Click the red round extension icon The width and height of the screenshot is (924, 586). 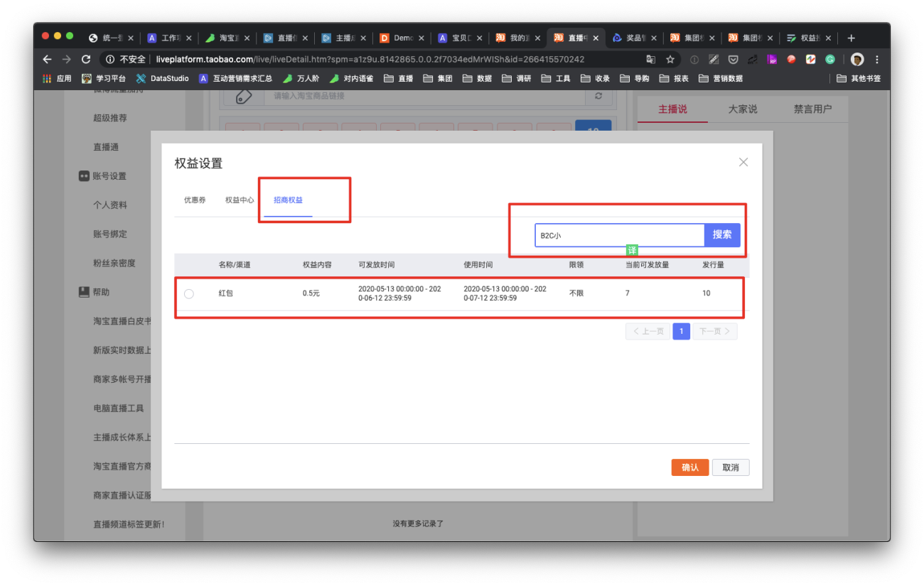791,60
